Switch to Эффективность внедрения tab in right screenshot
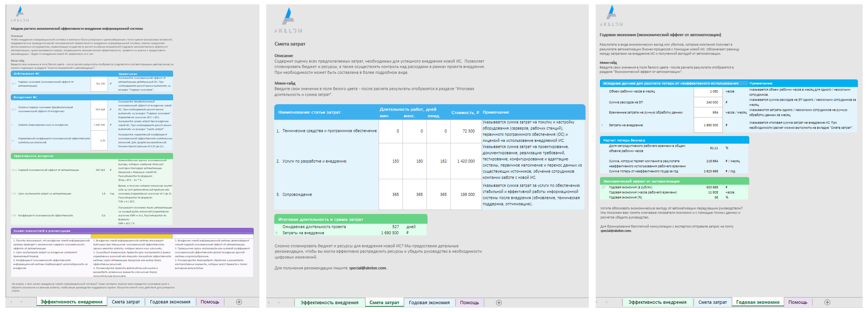Image resolution: width=868 pixels, height=312 pixels. [657, 302]
